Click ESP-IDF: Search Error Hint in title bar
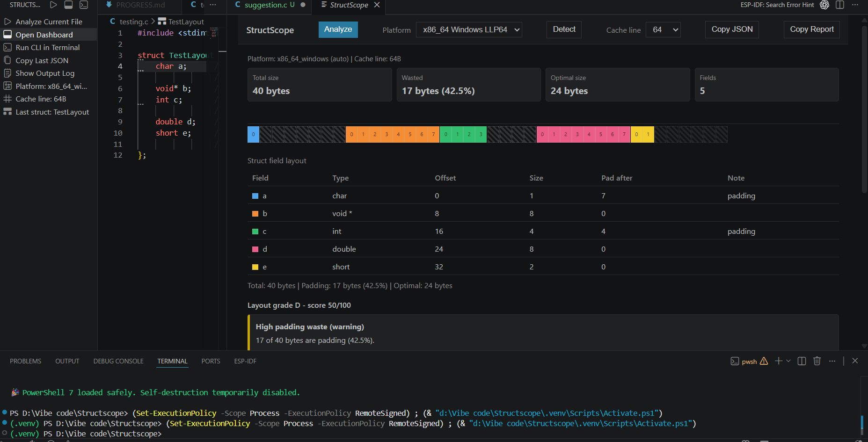This screenshot has width=868, height=442. 777,5
